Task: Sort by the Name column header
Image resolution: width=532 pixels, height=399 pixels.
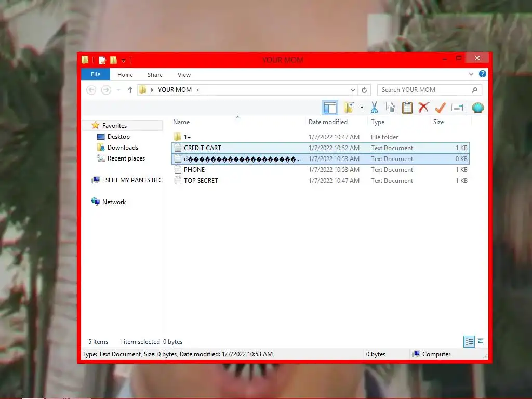Action: pos(181,122)
